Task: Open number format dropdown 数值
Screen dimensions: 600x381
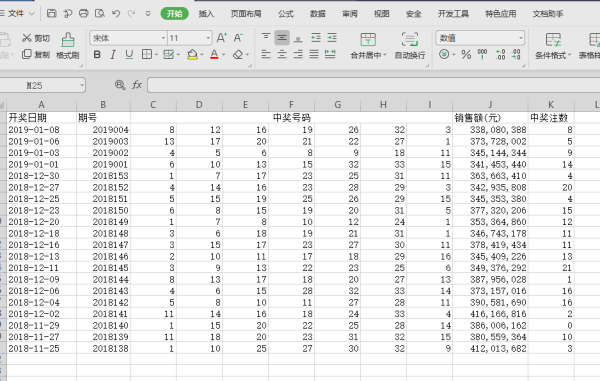Action: [520, 38]
